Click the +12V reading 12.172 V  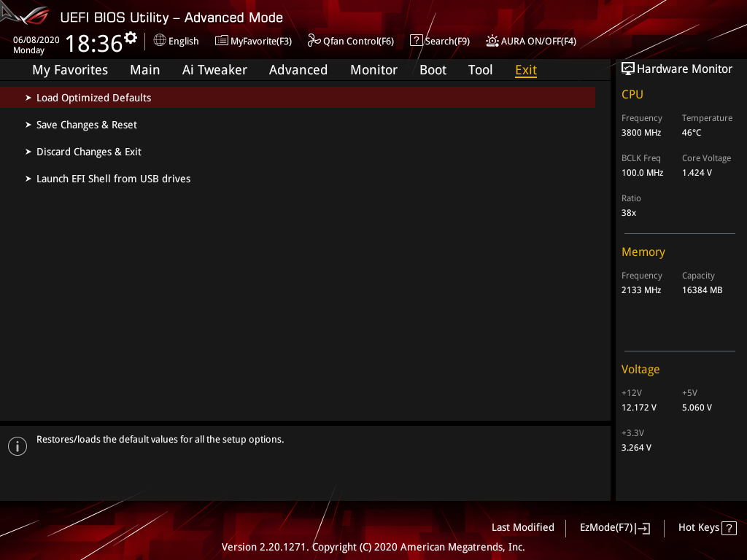pos(638,408)
